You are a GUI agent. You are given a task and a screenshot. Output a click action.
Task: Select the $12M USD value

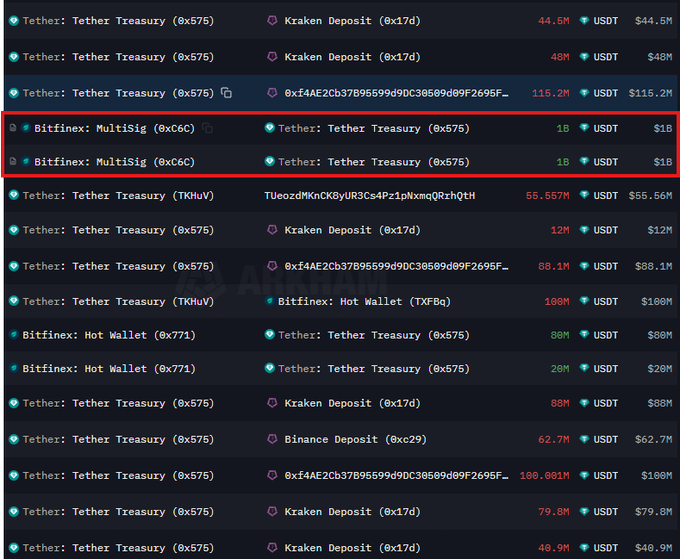point(660,230)
